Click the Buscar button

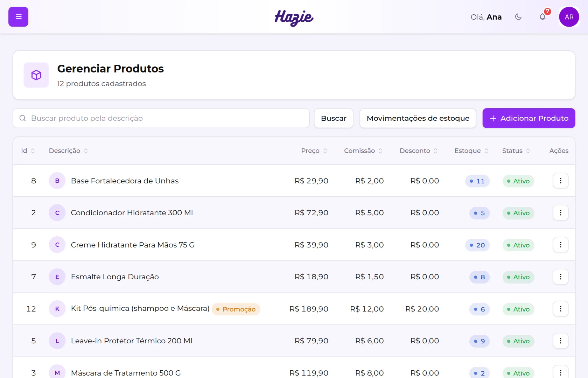(x=334, y=118)
